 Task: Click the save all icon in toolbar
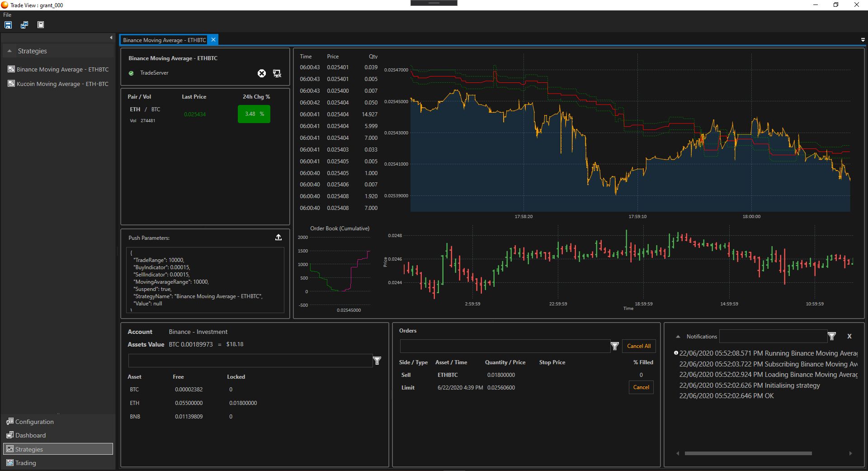pos(24,25)
